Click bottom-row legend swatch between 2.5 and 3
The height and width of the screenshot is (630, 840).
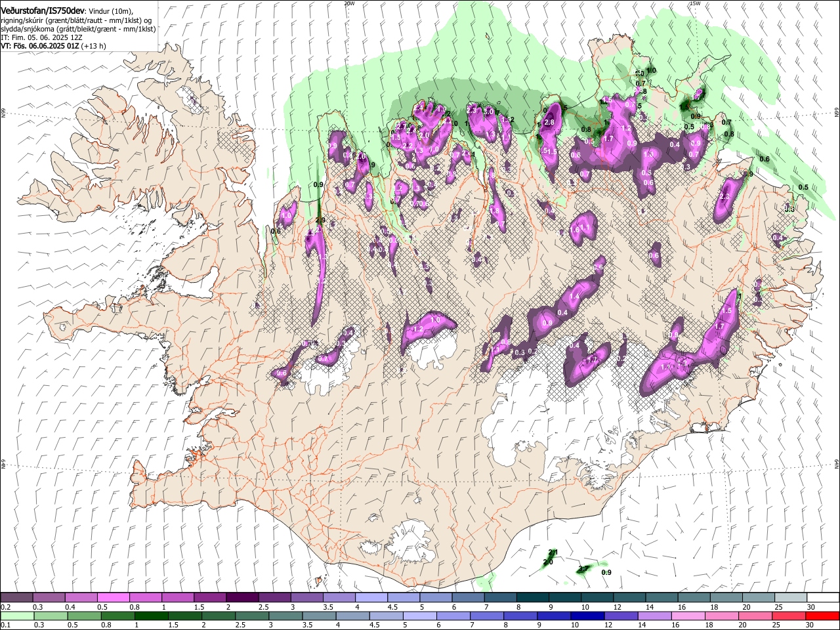click(251, 616)
